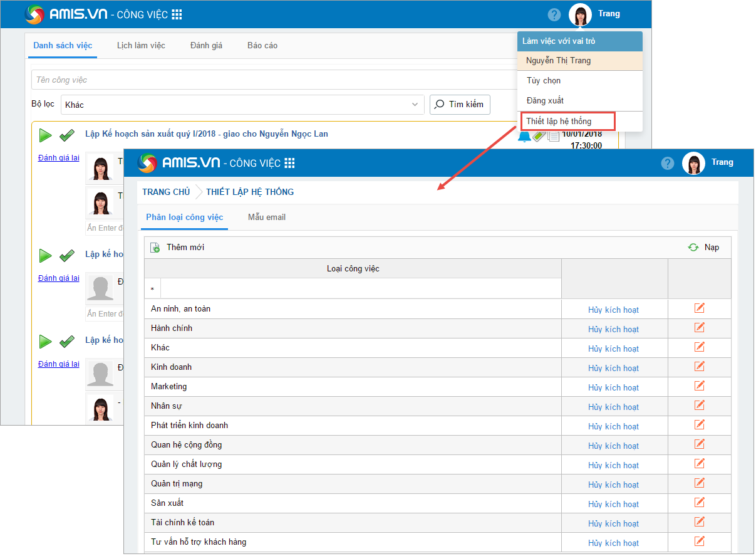
Task: Click the first Đánh giá lại link
Action: point(58,158)
